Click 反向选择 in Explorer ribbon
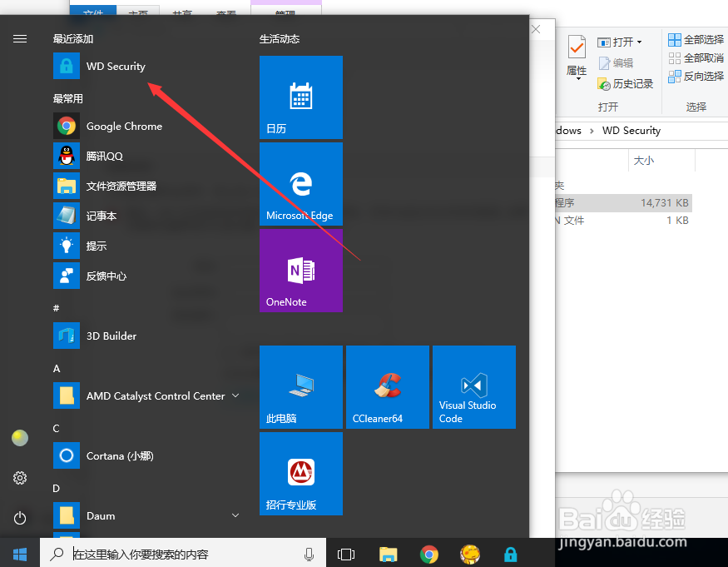The width and height of the screenshot is (728, 567). [696, 77]
